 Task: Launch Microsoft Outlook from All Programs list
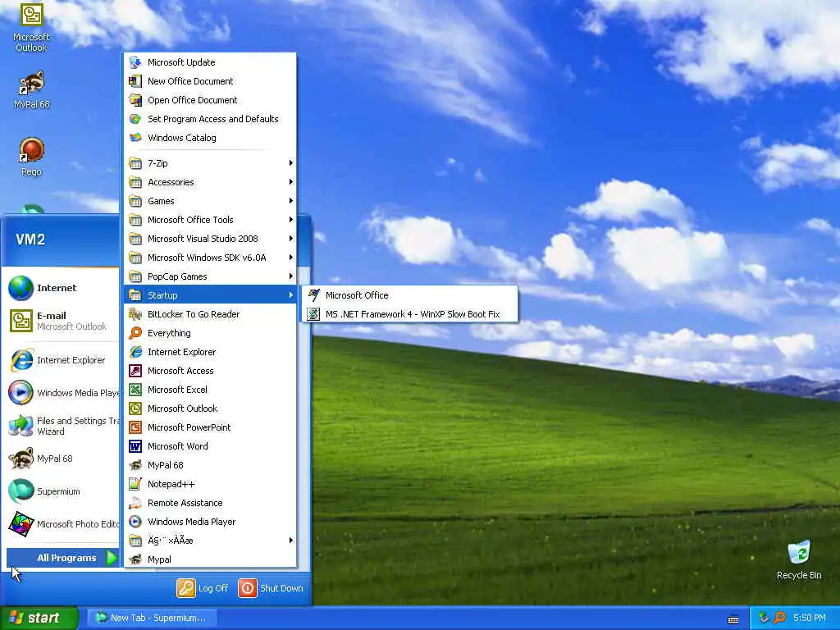(210, 409)
